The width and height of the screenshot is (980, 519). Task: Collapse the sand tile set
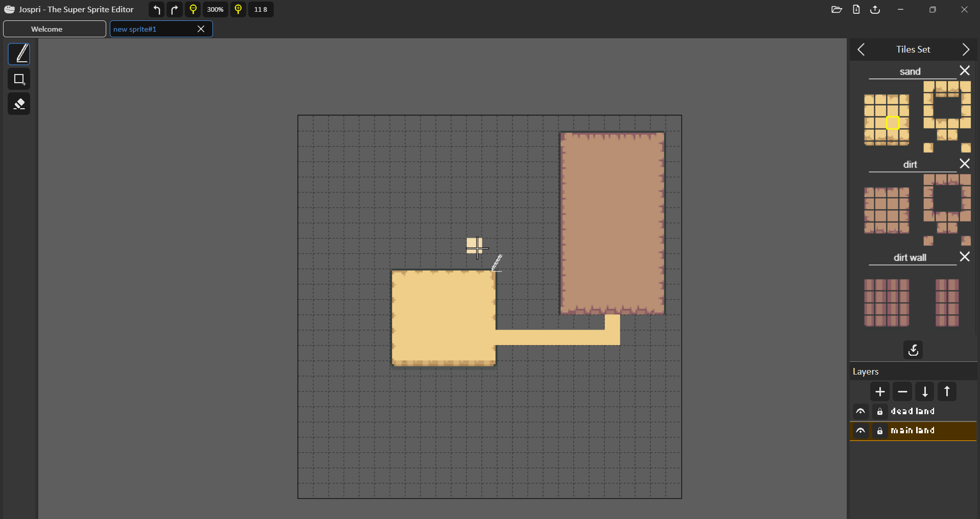click(x=965, y=70)
